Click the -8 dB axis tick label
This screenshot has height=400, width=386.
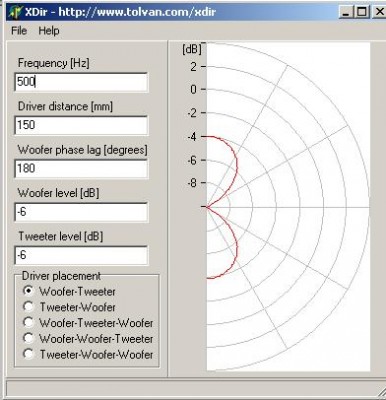click(x=192, y=183)
